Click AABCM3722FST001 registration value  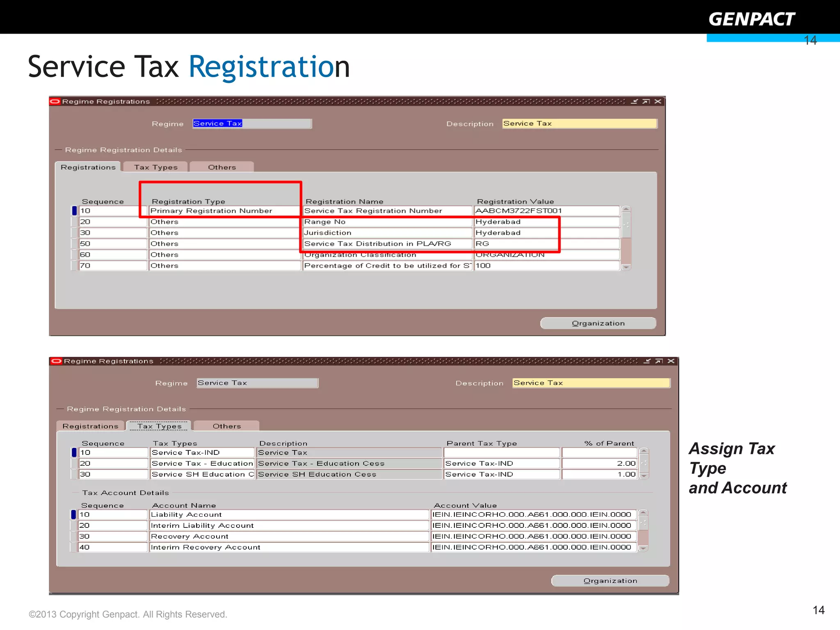[x=547, y=211]
